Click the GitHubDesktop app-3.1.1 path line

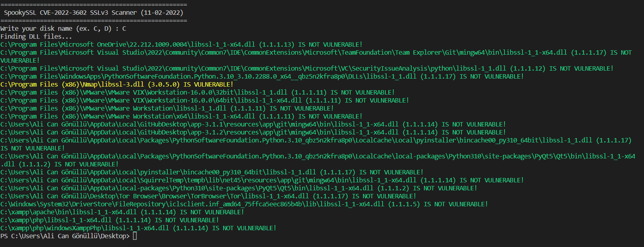[x=253, y=124]
